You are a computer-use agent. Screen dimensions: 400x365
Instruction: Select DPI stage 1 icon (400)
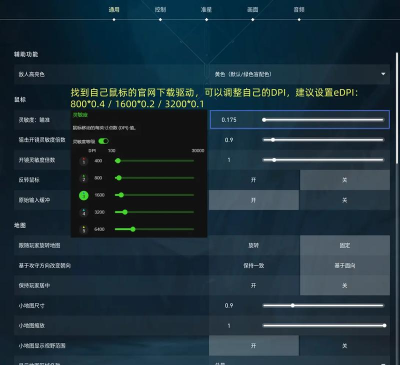point(84,161)
